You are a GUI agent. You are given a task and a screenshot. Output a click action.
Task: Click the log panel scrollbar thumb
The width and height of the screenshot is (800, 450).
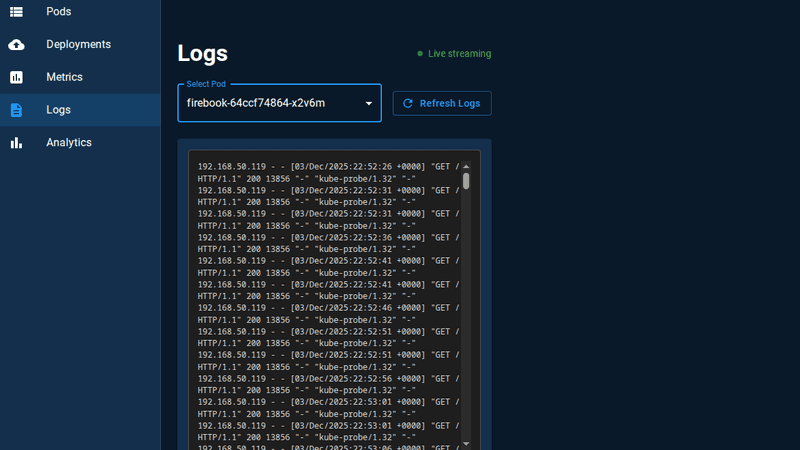[x=466, y=181]
